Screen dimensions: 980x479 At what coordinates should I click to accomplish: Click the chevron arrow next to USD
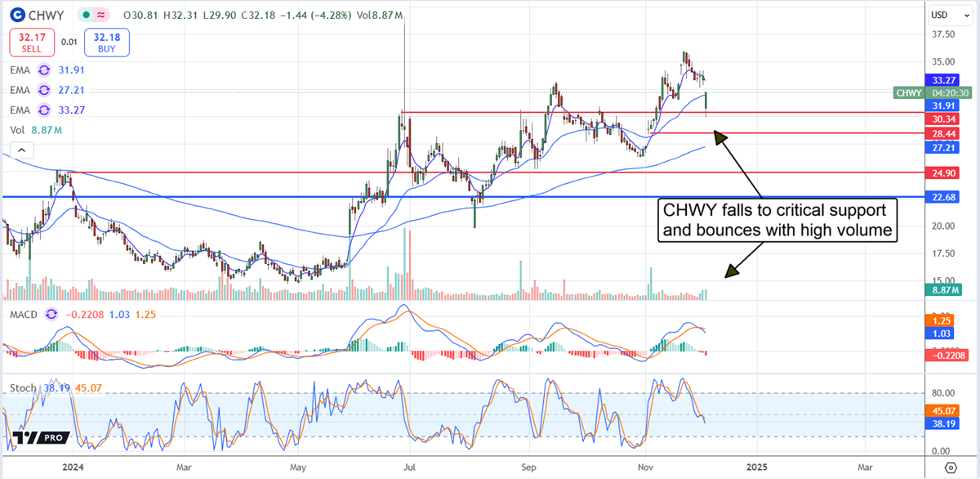point(967,13)
